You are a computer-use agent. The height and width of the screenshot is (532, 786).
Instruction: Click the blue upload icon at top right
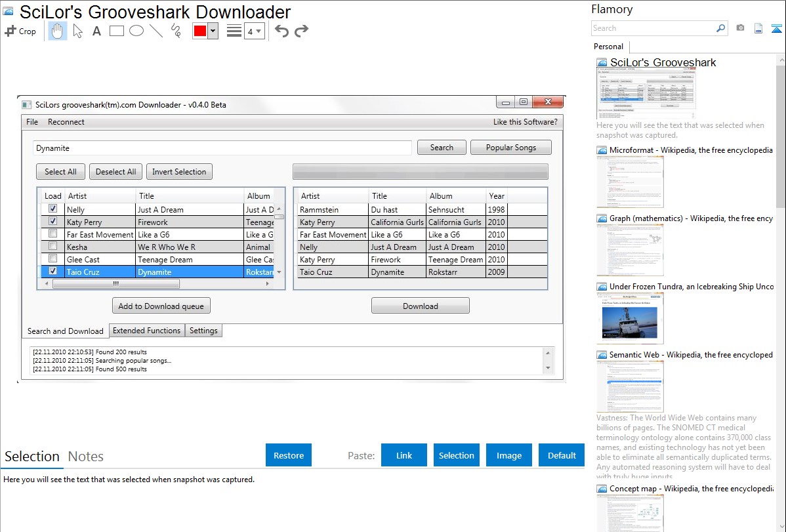coord(776,29)
